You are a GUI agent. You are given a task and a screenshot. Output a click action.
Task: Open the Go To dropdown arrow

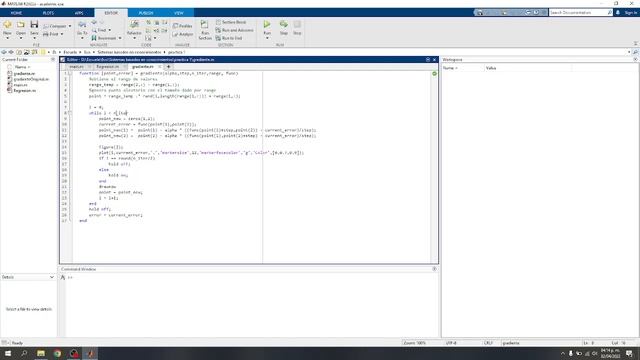(82, 38)
